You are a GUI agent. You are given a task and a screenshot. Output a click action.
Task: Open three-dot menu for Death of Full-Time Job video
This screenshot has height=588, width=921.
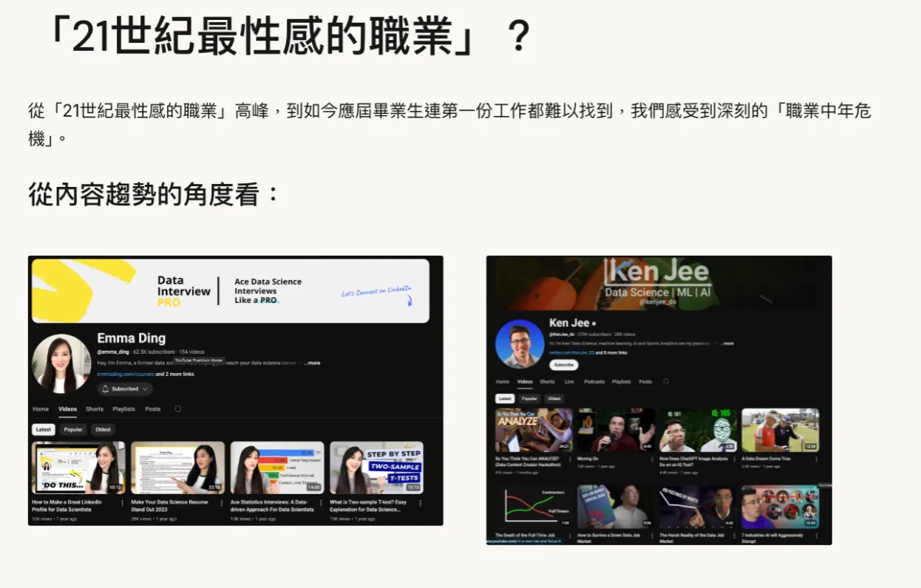pos(570,536)
